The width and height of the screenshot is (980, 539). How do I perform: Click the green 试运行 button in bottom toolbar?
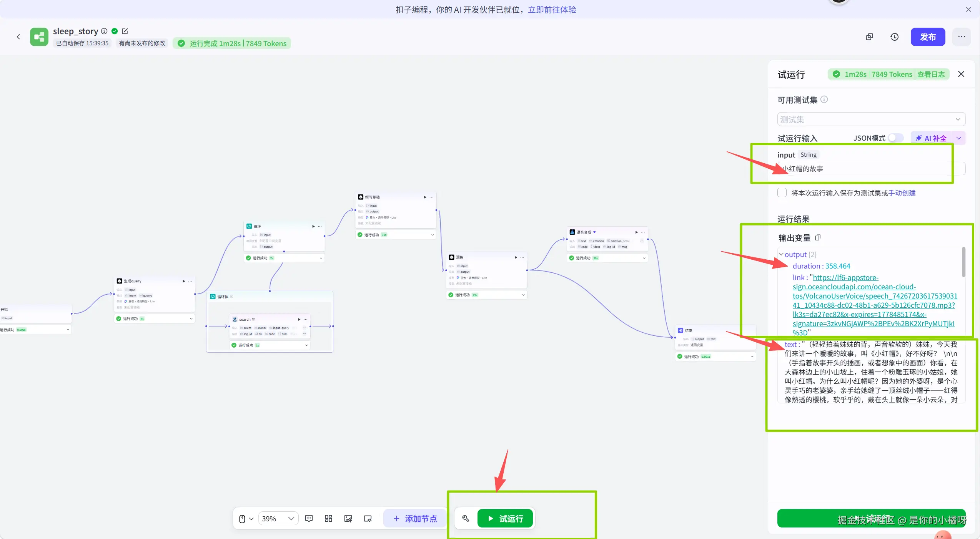click(x=505, y=519)
